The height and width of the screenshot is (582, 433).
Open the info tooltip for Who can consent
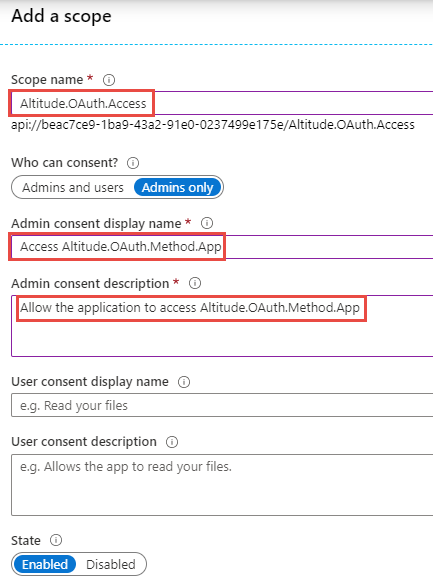[x=133, y=163]
